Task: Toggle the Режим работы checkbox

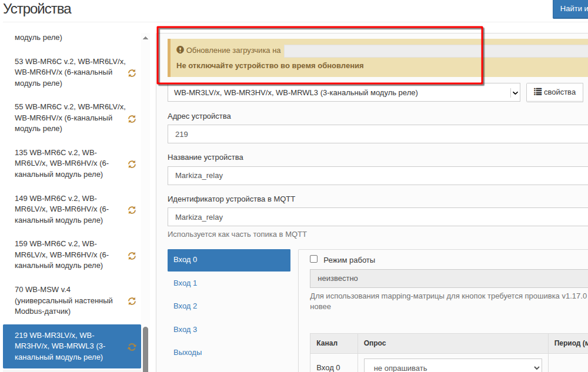Action: coord(314,259)
